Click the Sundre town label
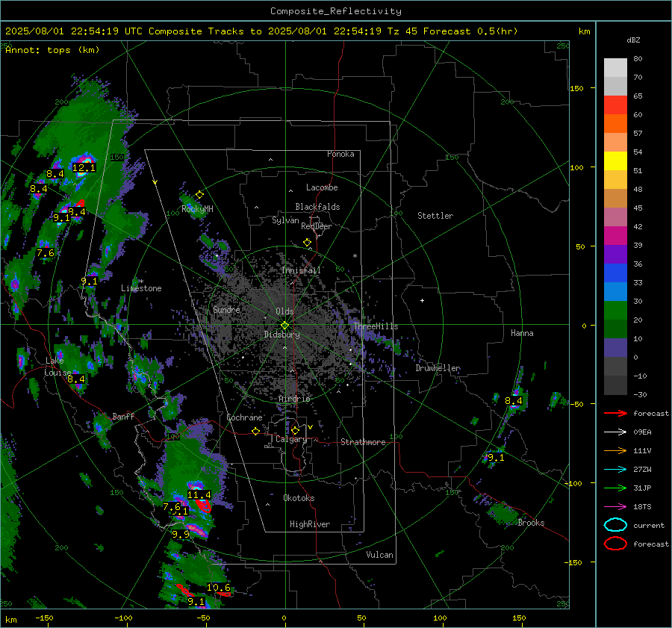672x628 pixels. [226, 310]
